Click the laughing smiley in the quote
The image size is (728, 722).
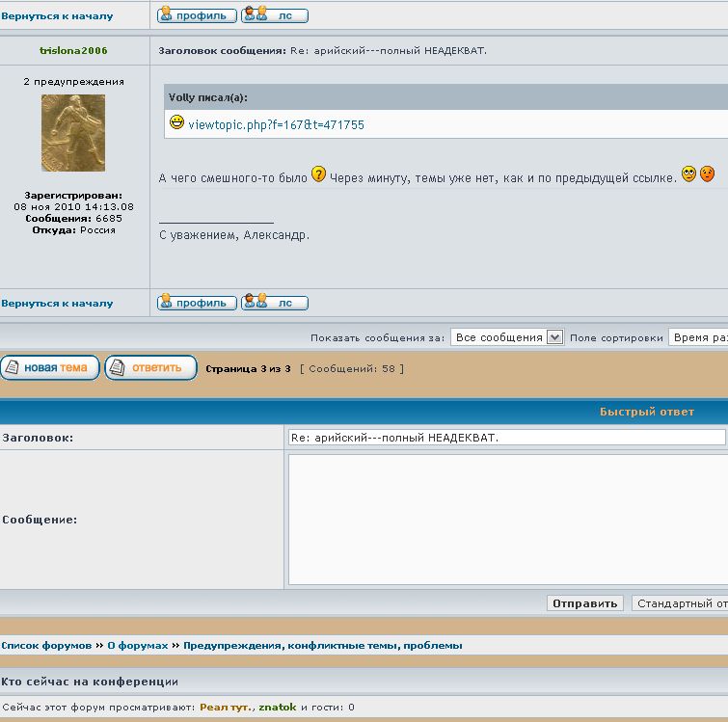(176, 123)
